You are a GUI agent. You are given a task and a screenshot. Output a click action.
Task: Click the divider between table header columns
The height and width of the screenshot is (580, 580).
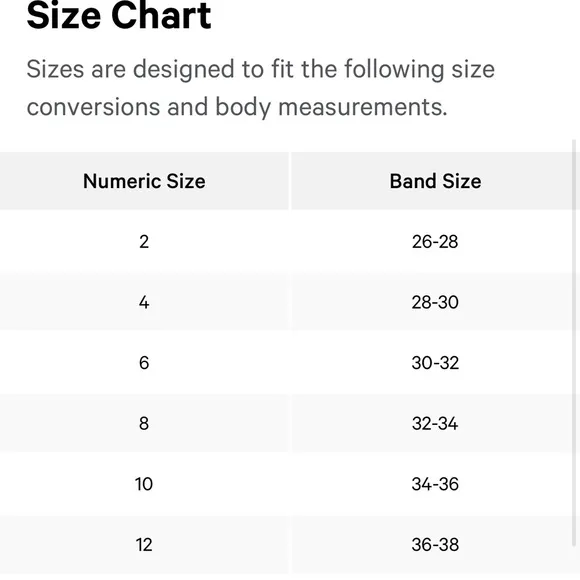click(290, 181)
